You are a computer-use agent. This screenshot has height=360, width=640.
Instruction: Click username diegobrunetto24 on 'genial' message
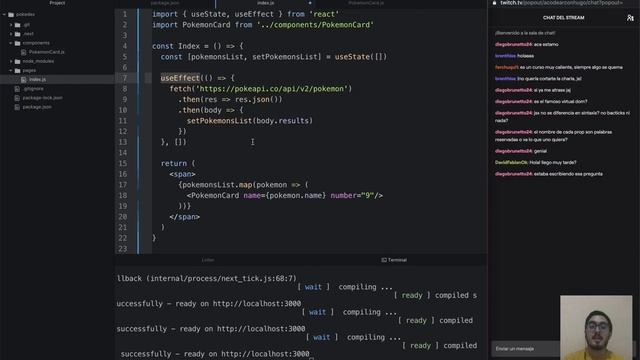point(513,151)
